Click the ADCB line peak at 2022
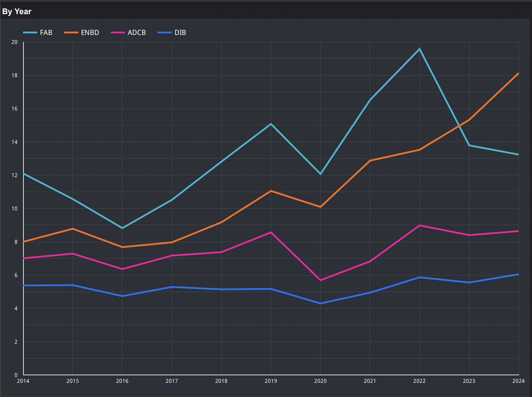532x397 pixels. (x=419, y=226)
